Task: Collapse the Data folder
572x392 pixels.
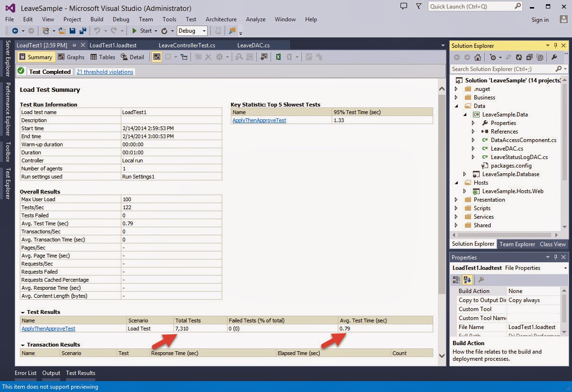Action: pos(456,106)
